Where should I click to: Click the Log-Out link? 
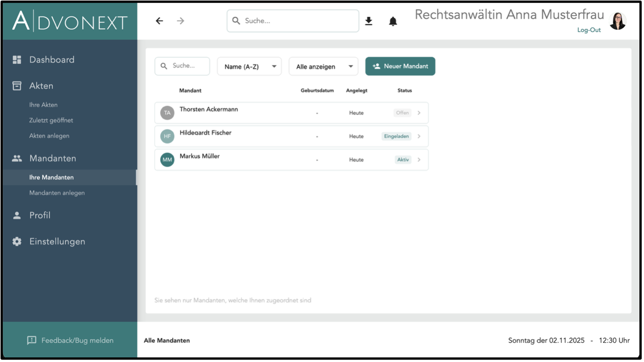[x=589, y=30]
